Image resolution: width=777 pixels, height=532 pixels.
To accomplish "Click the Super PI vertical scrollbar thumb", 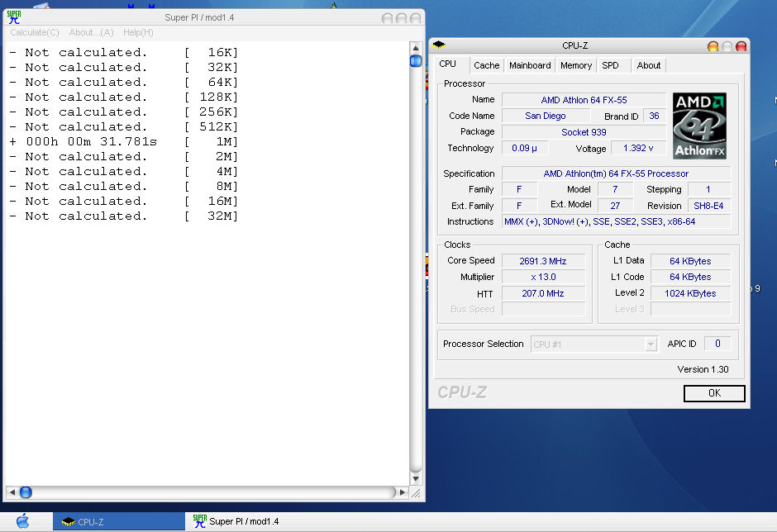I will [416, 61].
